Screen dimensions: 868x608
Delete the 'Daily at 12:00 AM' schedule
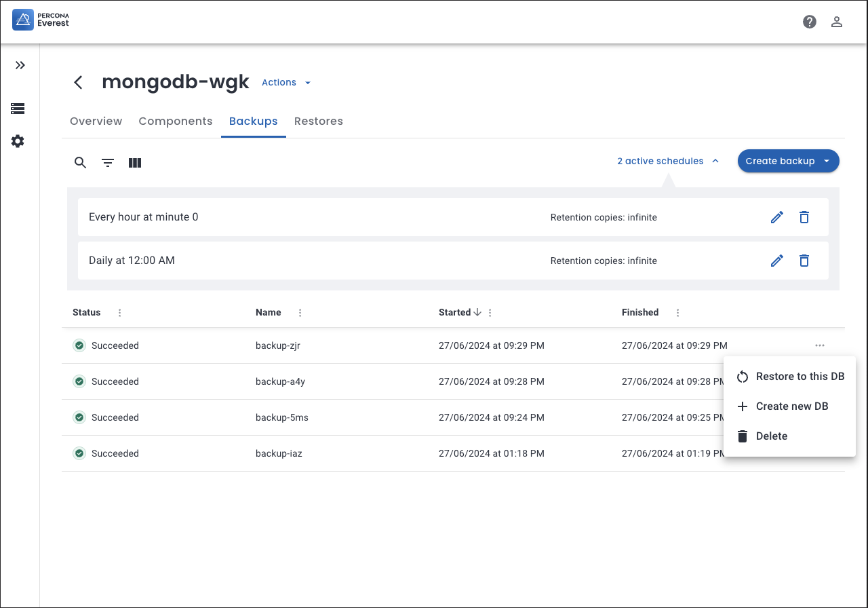click(804, 261)
